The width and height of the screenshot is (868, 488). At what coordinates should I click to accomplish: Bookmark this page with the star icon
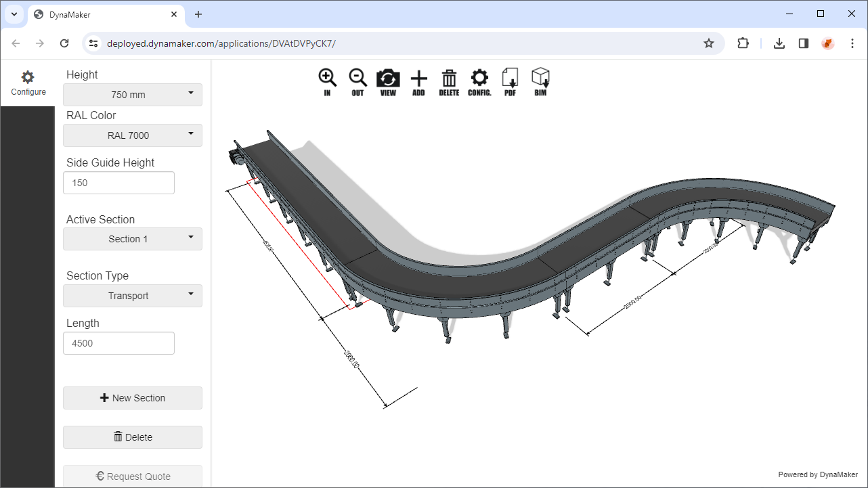pyautogui.click(x=709, y=43)
